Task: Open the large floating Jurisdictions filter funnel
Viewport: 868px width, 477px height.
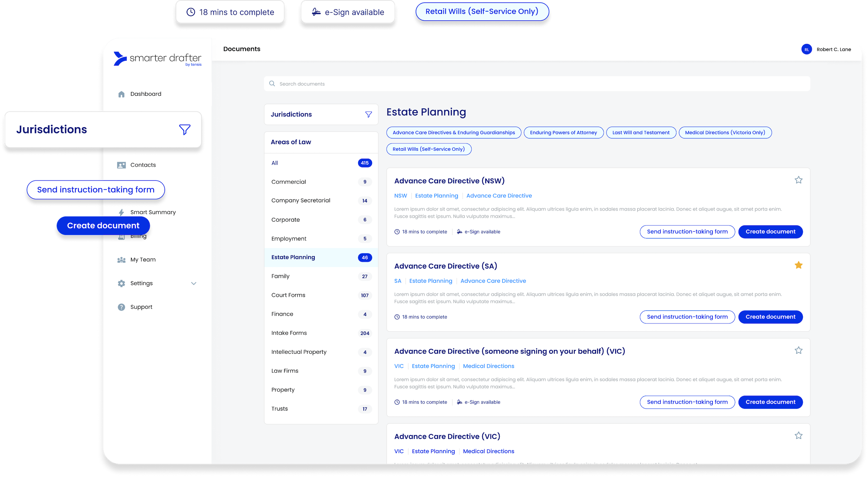Action: tap(184, 130)
